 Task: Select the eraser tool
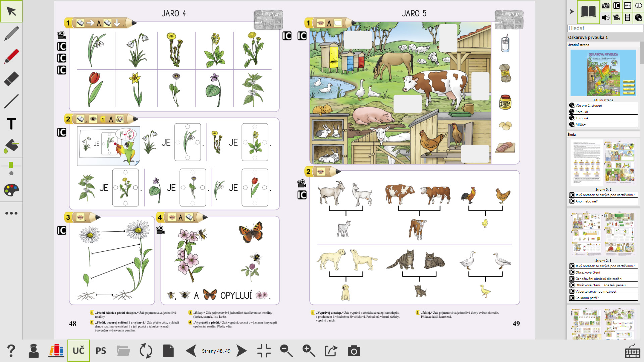tap(11, 79)
